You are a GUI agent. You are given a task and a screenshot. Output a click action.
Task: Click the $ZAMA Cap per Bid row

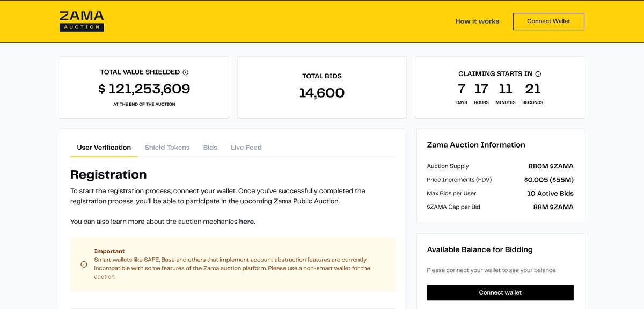500,207
